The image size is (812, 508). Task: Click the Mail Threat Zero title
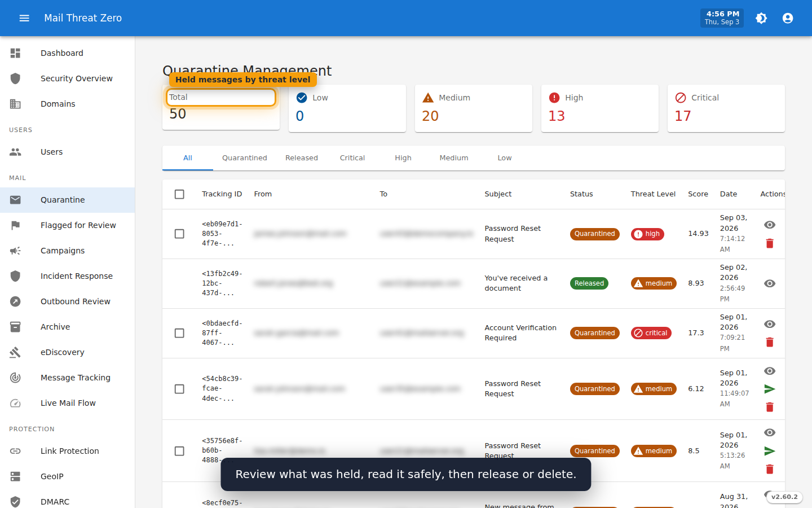(83, 18)
